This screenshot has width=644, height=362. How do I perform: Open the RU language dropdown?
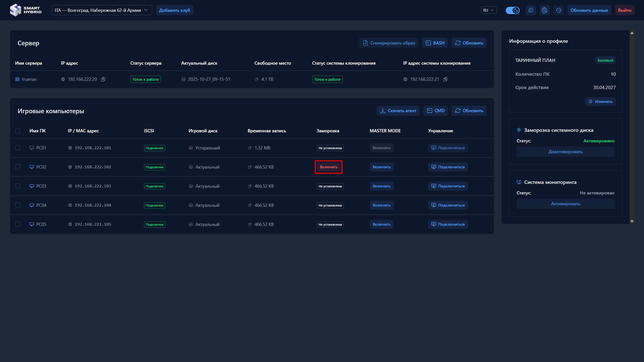(x=488, y=10)
